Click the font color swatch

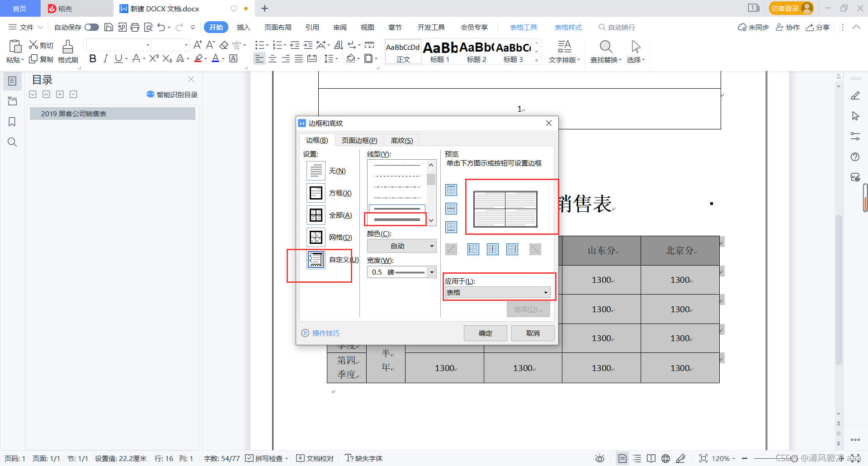(x=216, y=58)
